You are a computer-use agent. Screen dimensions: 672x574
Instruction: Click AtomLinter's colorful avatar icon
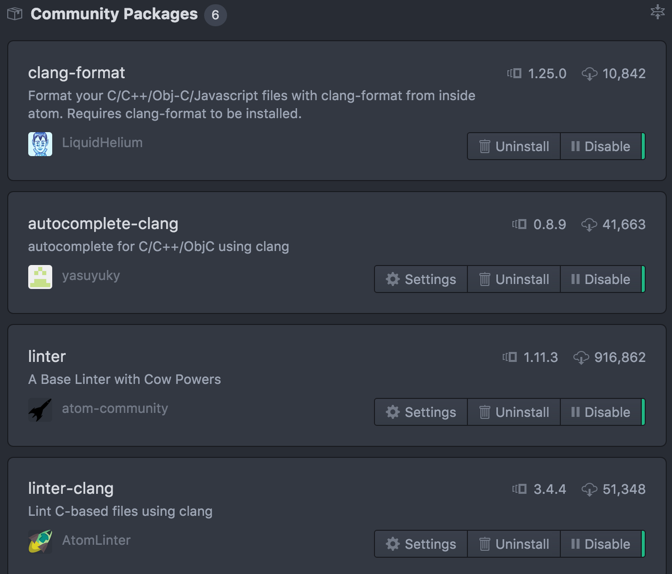(x=40, y=541)
